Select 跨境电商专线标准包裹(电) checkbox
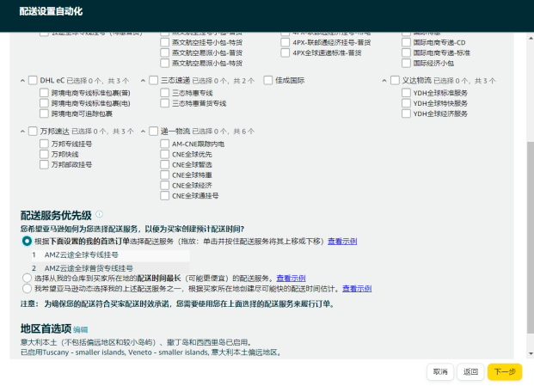Viewport: 534px width, 392px height. click(x=44, y=103)
